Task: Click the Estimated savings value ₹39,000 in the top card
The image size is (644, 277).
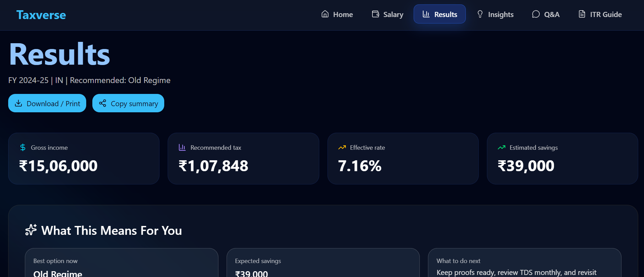Action: (526, 166)
